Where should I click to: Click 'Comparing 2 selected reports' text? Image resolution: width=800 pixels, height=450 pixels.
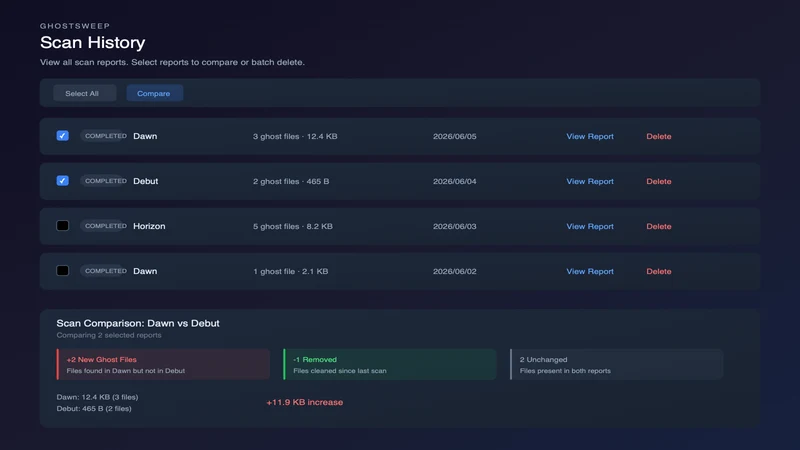tap(109, 335)
